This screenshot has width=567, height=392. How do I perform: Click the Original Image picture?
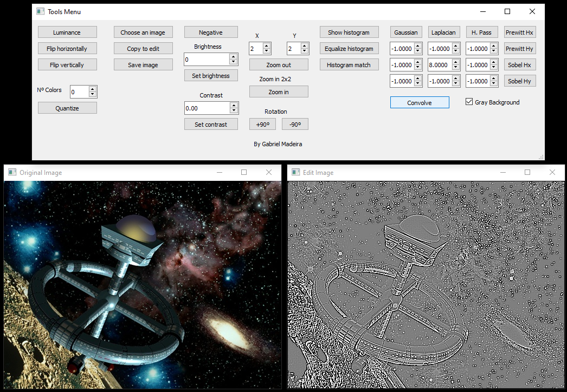[x=143, y=285]
